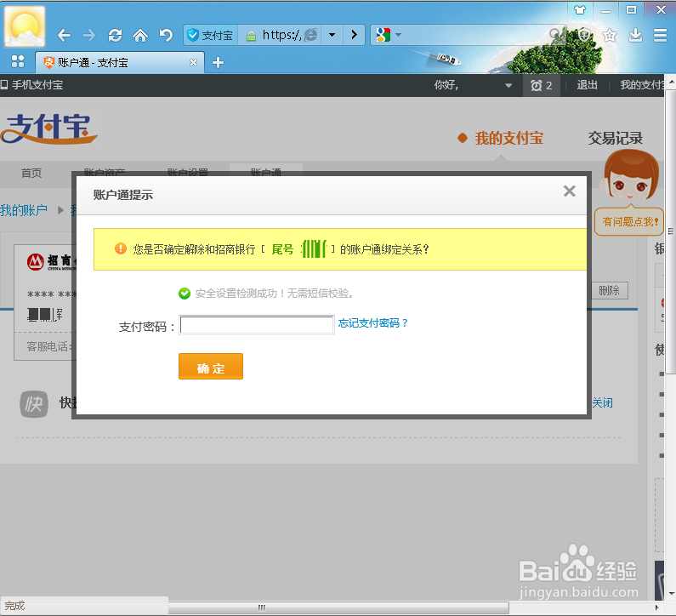Open the Google search engine selector
This screenshot has height=616, width=676.
388,35
